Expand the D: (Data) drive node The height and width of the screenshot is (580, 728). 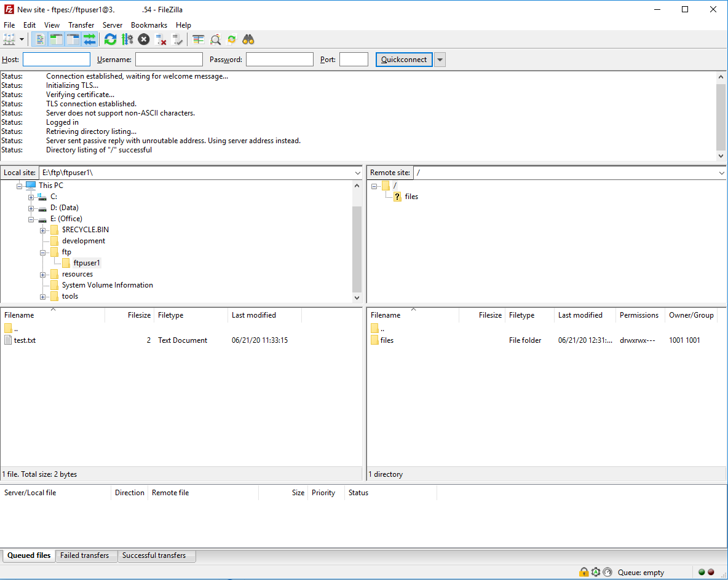31,208
